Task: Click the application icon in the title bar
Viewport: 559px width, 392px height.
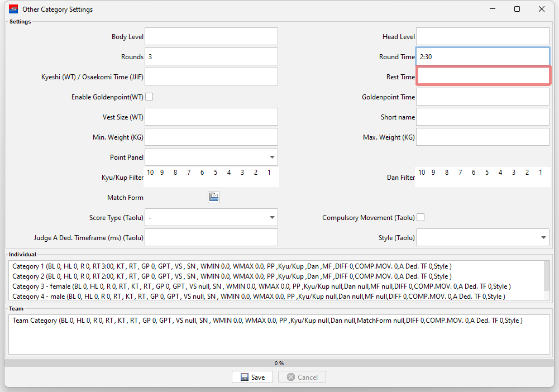Action: [13, 9]
